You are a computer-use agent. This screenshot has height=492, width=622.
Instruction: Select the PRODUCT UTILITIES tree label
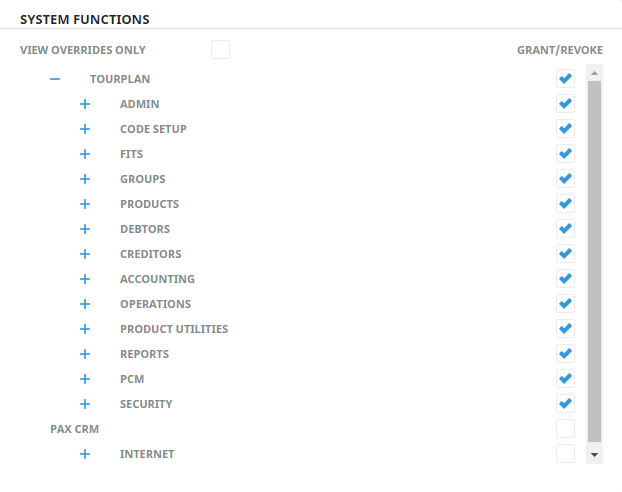pyautogui.click(x=174, y=329)
